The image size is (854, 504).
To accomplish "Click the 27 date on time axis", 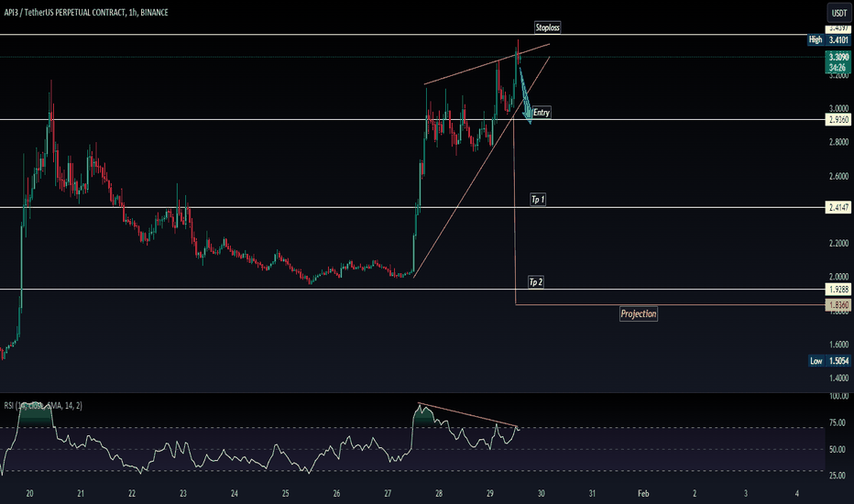I will (x=388, y=494).
